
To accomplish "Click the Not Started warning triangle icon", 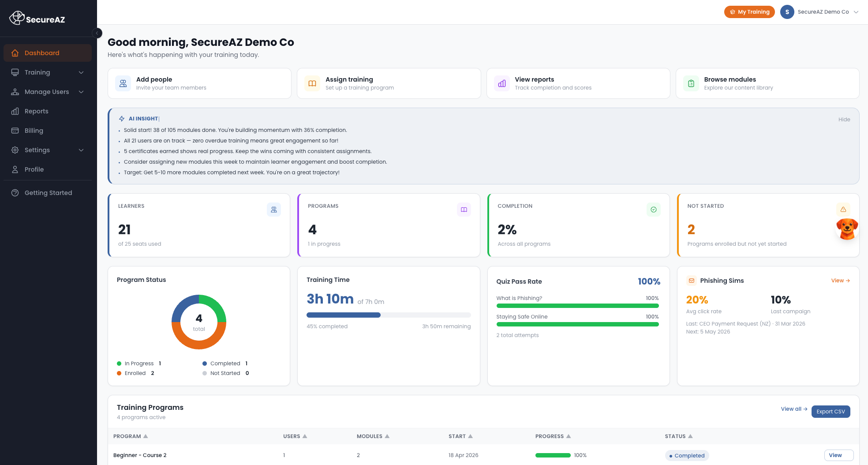I will pos(843,210).
